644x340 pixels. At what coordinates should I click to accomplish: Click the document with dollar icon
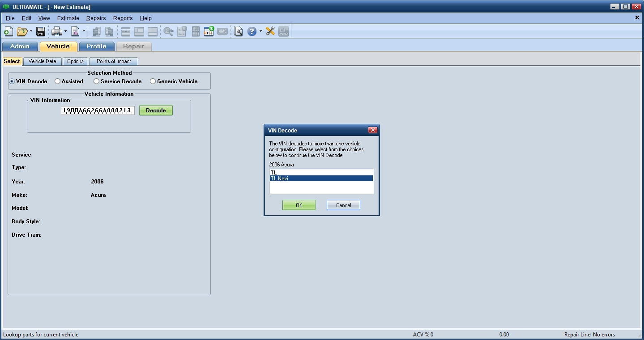point(182,31)
